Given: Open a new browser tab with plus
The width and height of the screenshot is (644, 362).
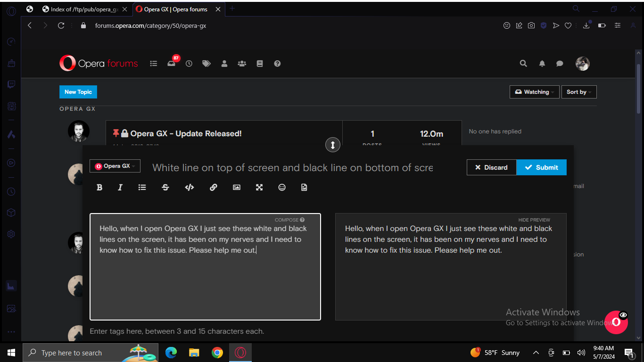Looking at the screenshot, I should [x=232, y=8].
